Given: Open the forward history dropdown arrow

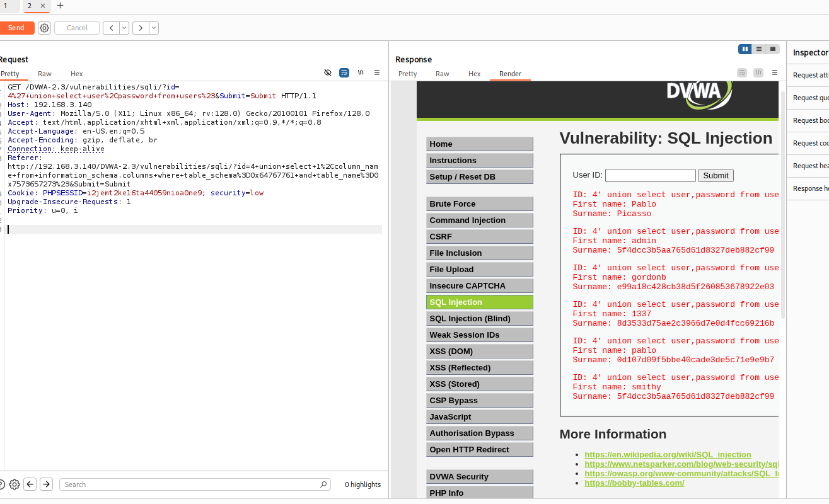Looking at the screenshot, I should coord(154,28).
